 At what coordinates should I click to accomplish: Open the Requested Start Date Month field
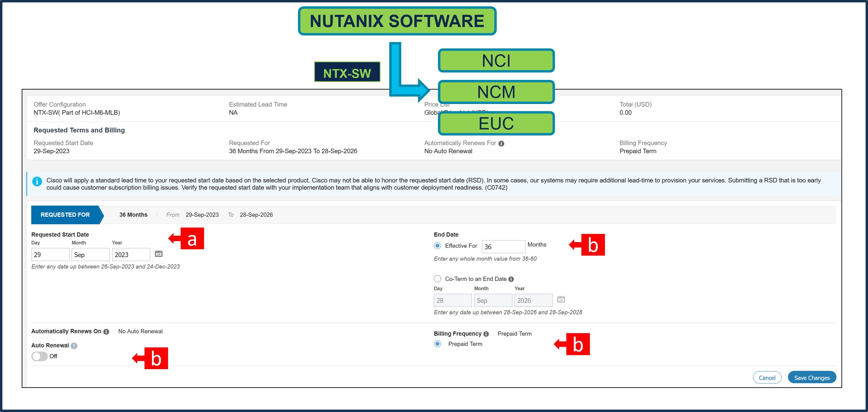91,254
